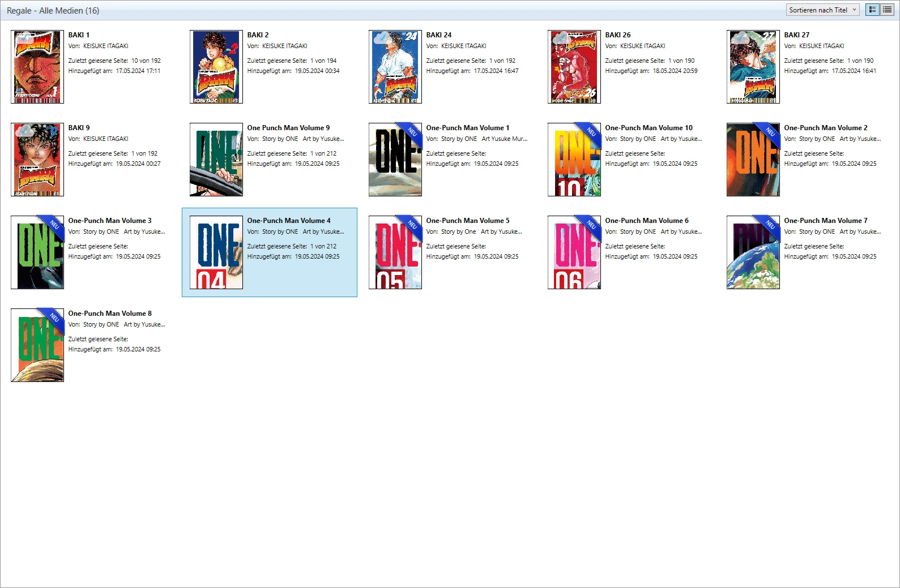Viewport: 900px width, 588px height.
Task: Click 'One-Punch Man Volume 6' title
Action: click(647, 221)
